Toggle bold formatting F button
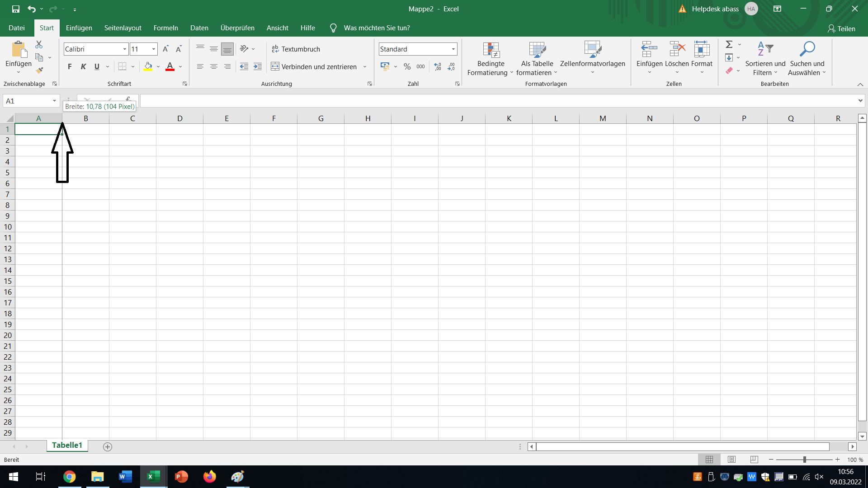 70,66
